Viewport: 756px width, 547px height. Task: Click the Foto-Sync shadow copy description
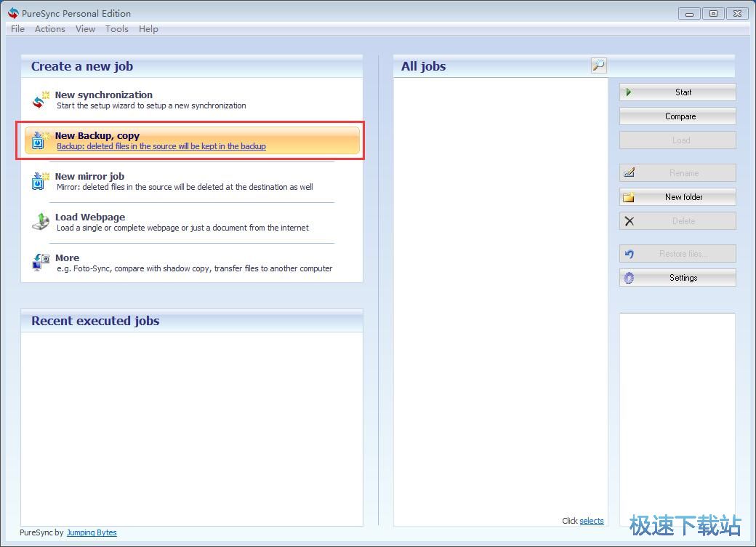[194, 268]
